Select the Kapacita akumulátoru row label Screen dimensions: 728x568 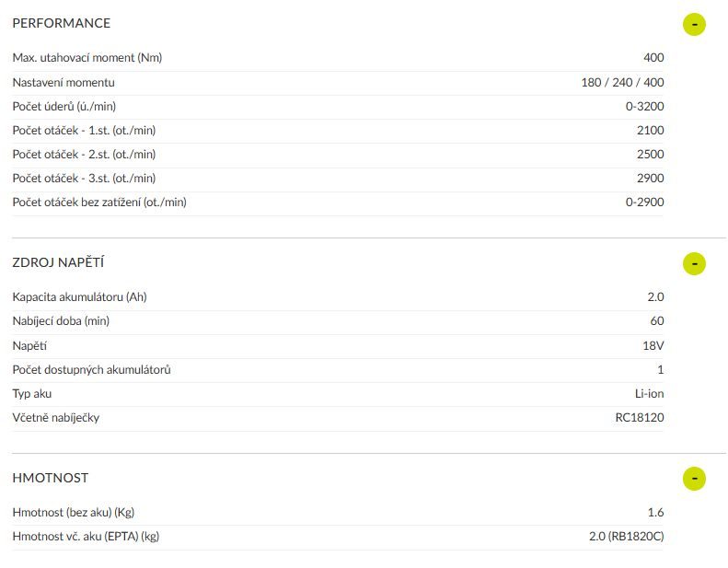(x=80, y=296)
